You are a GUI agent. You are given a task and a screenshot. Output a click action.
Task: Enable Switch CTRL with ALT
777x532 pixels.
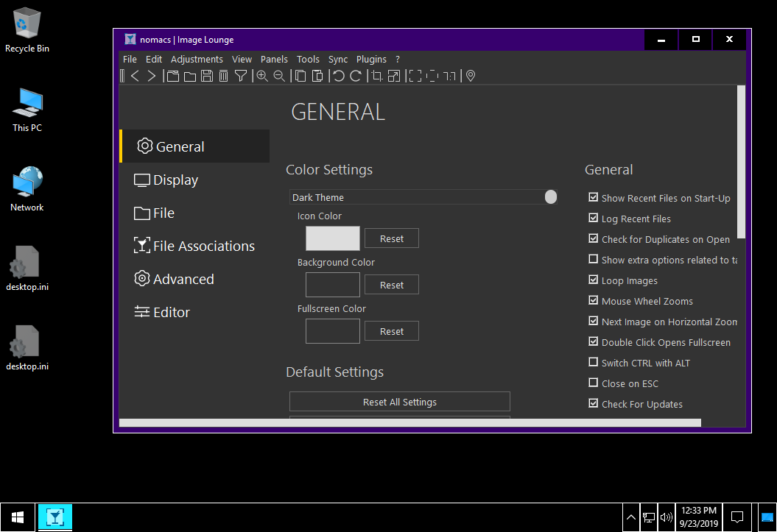593,362
